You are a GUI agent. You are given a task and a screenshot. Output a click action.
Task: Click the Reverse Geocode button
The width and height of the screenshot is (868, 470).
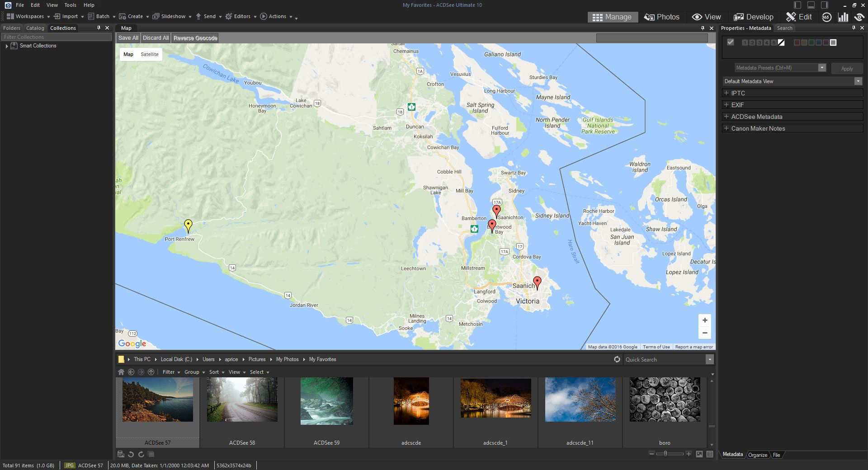[195, 38]
